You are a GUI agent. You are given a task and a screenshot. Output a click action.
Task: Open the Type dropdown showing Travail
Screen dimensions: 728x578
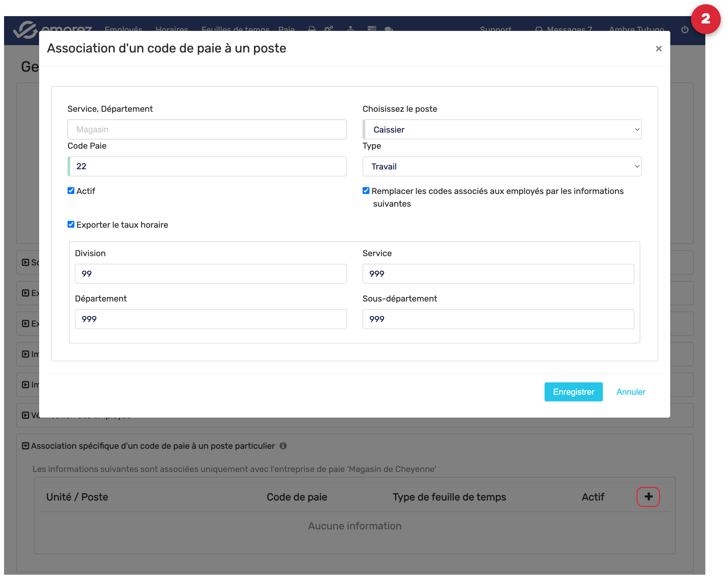point(502,166)
